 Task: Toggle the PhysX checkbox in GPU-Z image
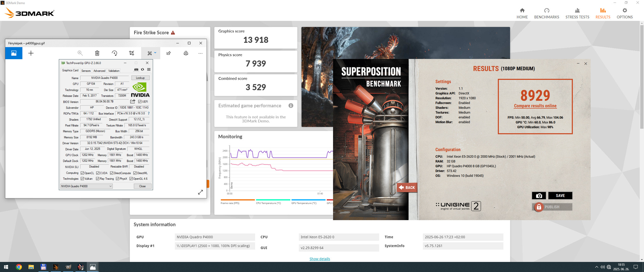tap(117, 179)
